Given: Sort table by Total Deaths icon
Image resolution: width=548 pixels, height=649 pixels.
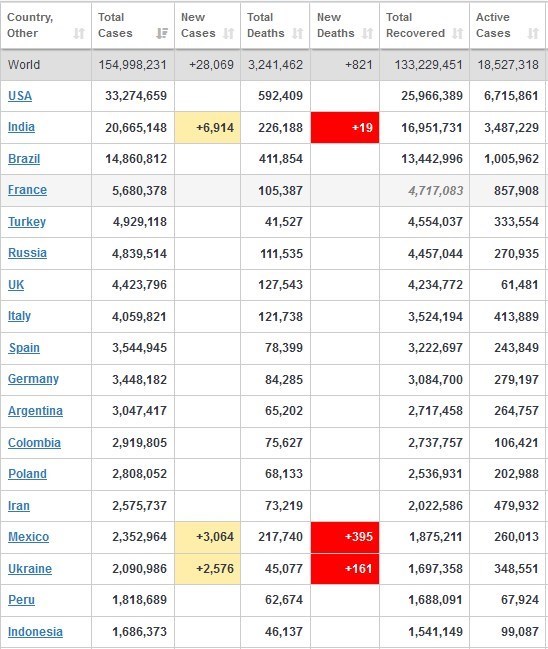Looking at the screenshot, I should click(x=298, y=33).
